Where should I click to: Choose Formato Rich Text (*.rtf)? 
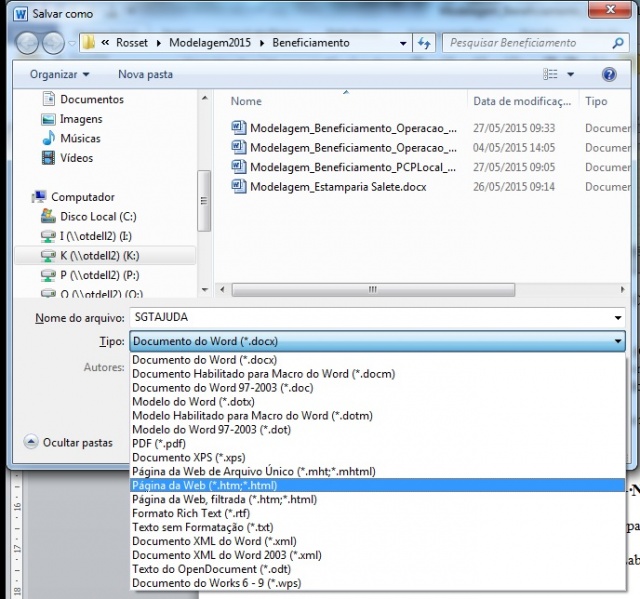point(378,513)
